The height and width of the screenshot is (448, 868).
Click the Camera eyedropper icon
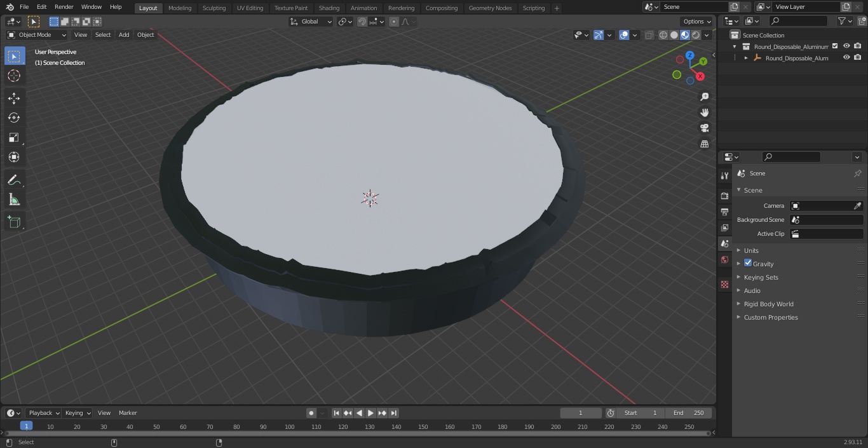[x=857, y=206]
